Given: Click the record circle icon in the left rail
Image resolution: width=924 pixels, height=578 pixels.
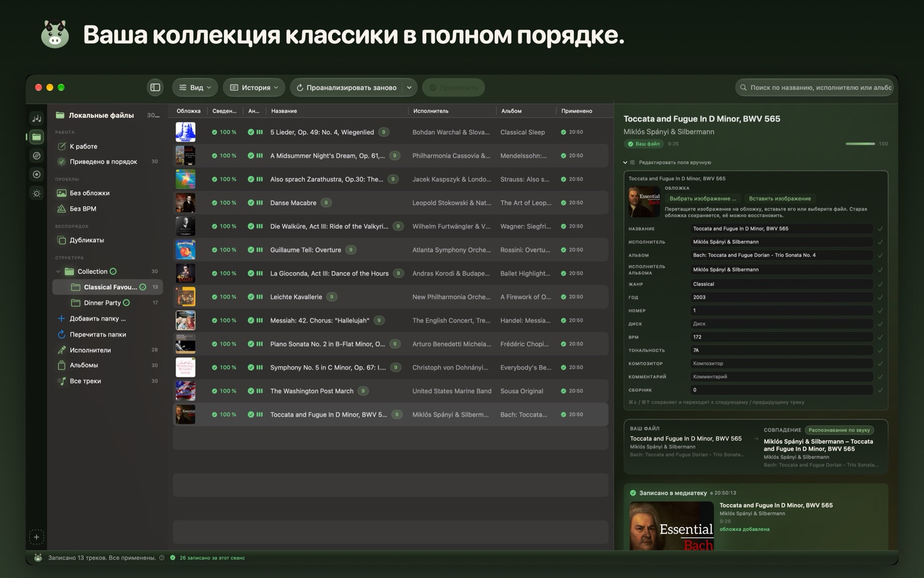Looking at the screenshot, I should [36, 174].
